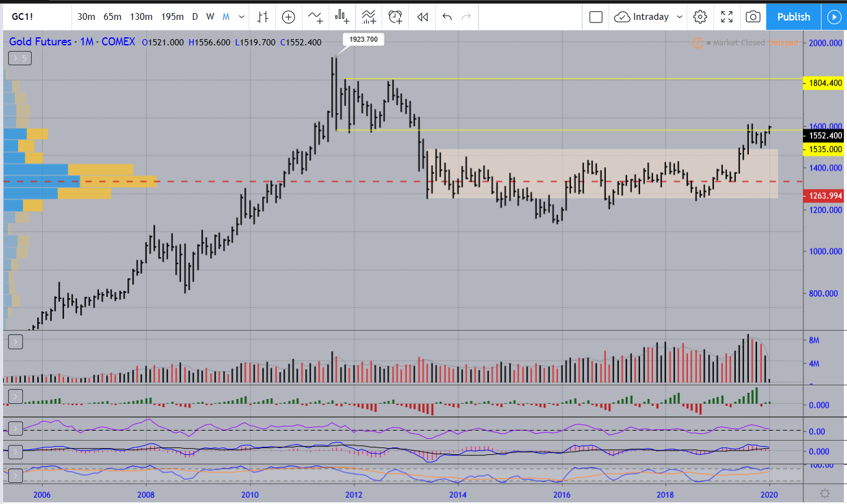
Task: Take a chart snapshot with camera icon
Action: coord(753,17)
